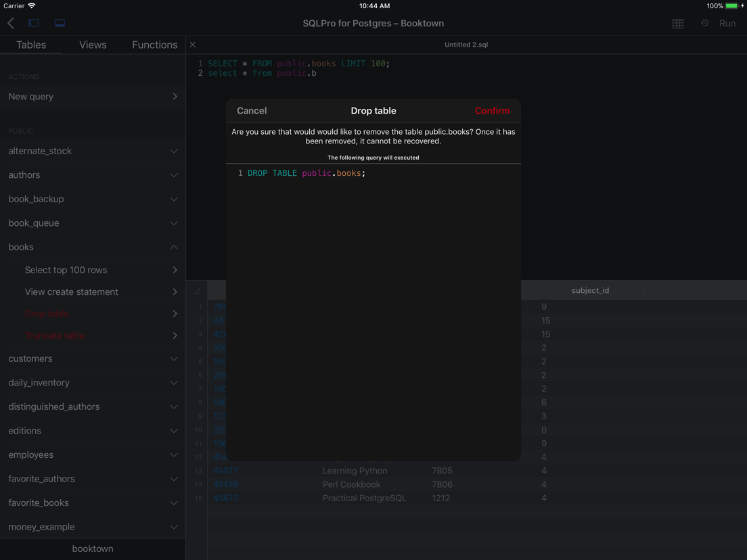Switch to the Views tab
Image resolution: width=747 pixels, height=560 pixels.
[93, 45]
